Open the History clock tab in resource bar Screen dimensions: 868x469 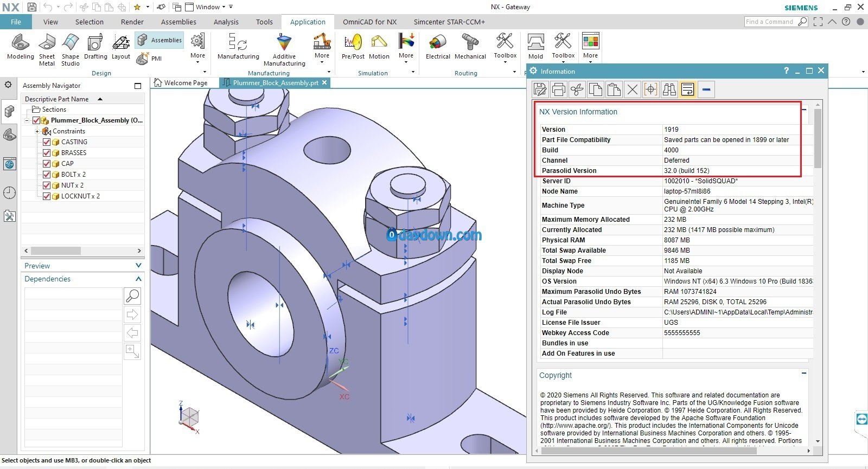(9, 192)
